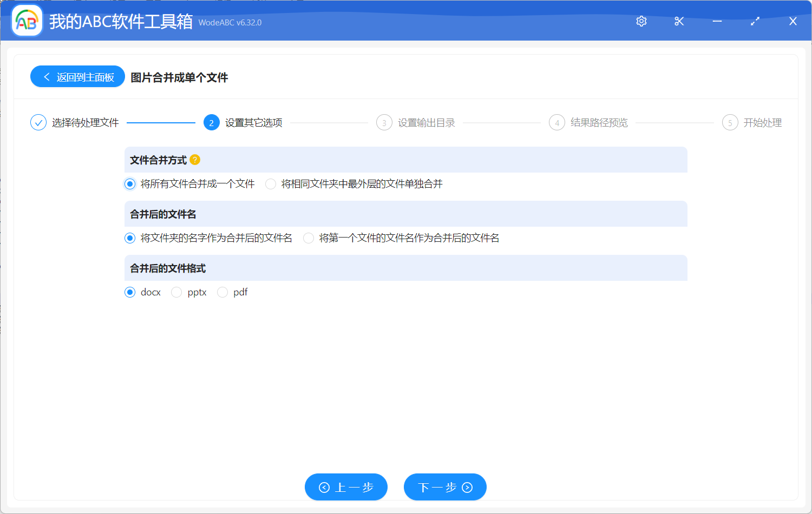Select 将相同文件夹中最外层的文件单独合并 option
Viewport: 812px width, 514px height.
coord(271,183)
